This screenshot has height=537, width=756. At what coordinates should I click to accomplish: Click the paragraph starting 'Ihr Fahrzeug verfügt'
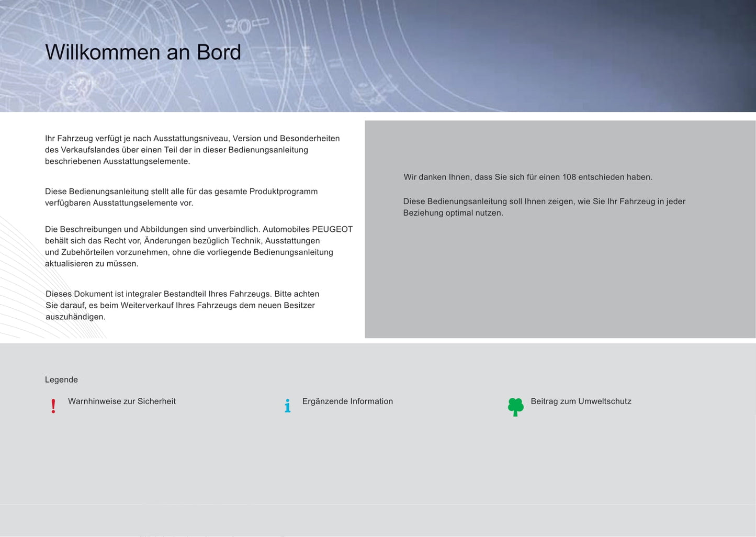[192, 150]
